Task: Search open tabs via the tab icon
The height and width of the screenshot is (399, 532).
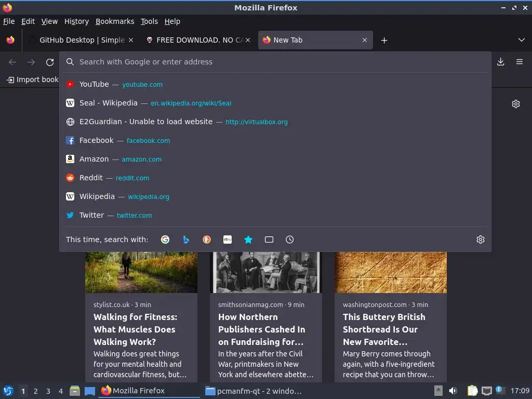Action: [x=269, y=240]
